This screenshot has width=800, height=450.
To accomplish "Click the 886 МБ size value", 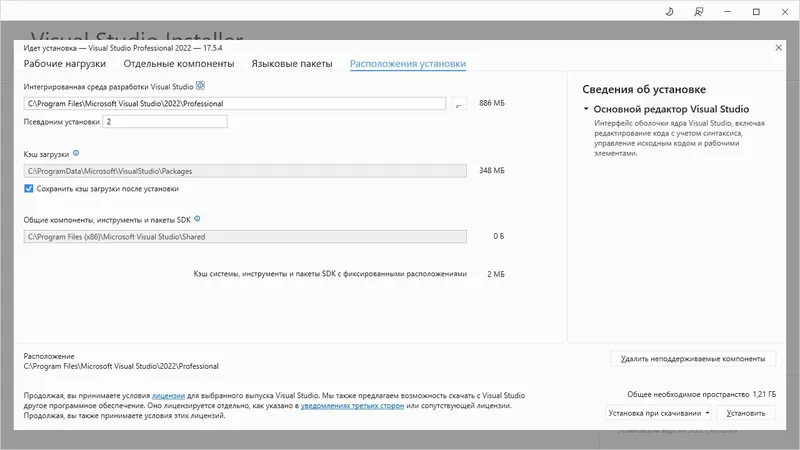I will coord(492,103).
